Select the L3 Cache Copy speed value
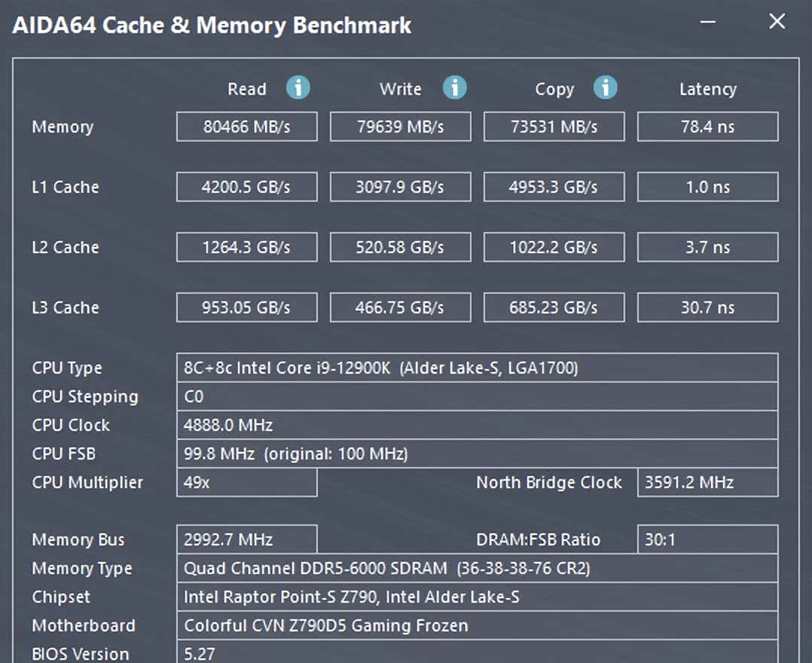Viewport: 812px width, 663px height. [554, 307]
